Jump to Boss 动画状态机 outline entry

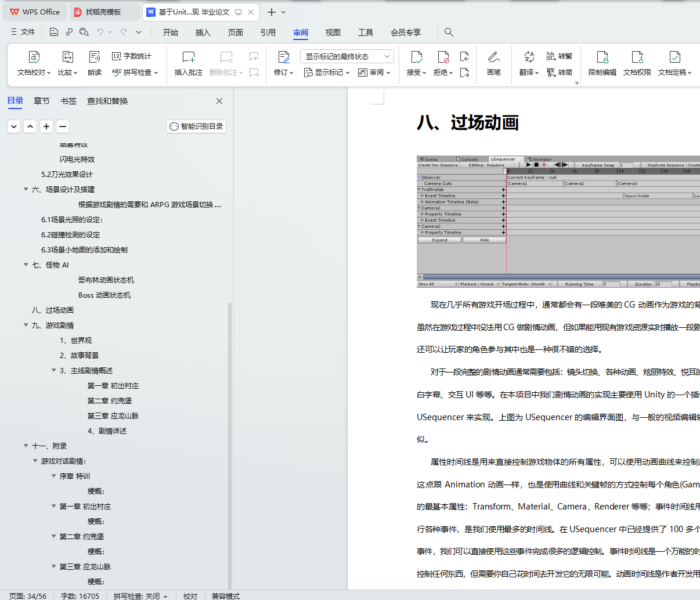[x=104, y=295]
